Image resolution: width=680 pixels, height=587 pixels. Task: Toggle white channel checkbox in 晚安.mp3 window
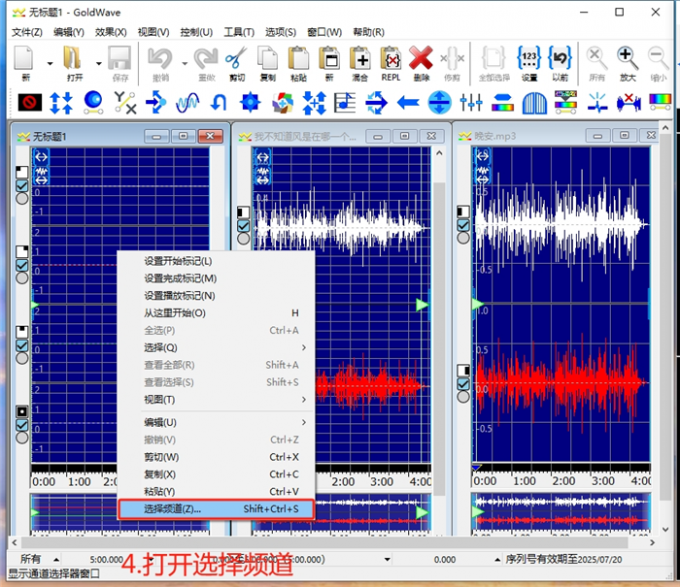[463, 225]
